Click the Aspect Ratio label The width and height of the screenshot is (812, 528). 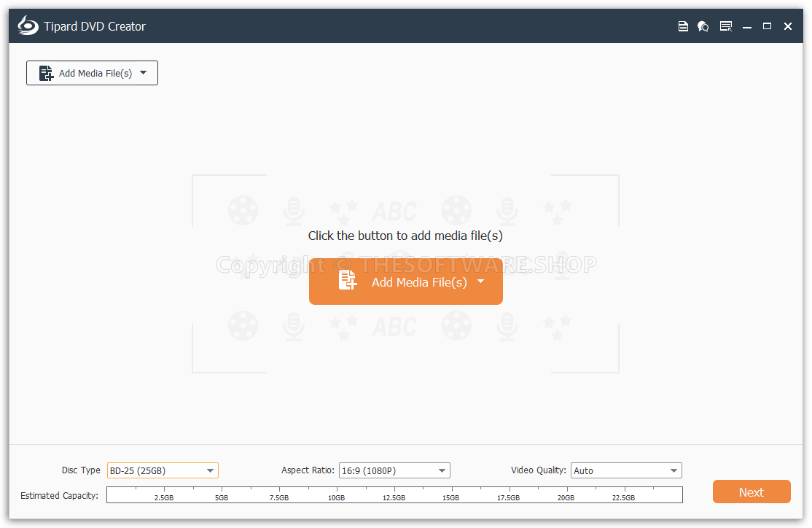[x=308, y=470]
